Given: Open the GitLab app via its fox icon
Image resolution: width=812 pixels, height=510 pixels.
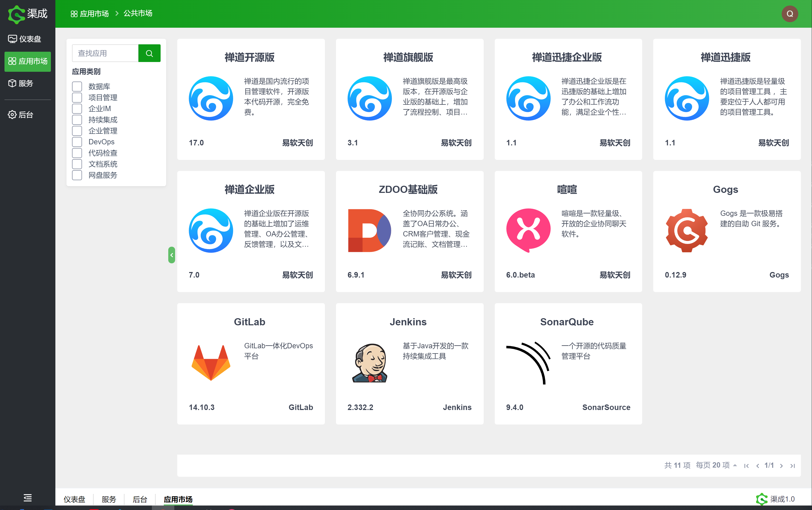Looking at the screenshot, I should point(210,363).
